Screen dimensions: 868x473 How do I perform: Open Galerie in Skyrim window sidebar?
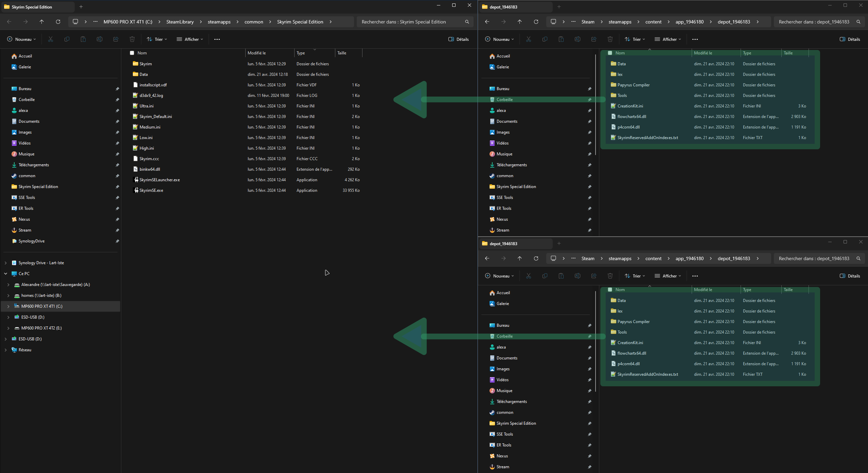pyautogui.click(x=25, y=67)
